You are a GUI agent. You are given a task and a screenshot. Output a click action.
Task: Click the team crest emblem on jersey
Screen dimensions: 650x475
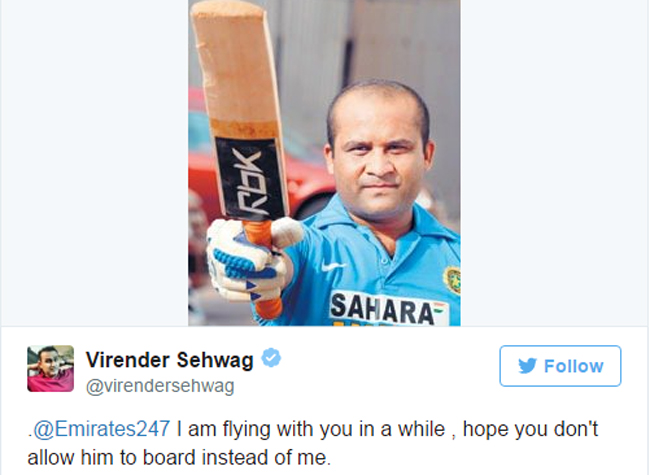452,280
